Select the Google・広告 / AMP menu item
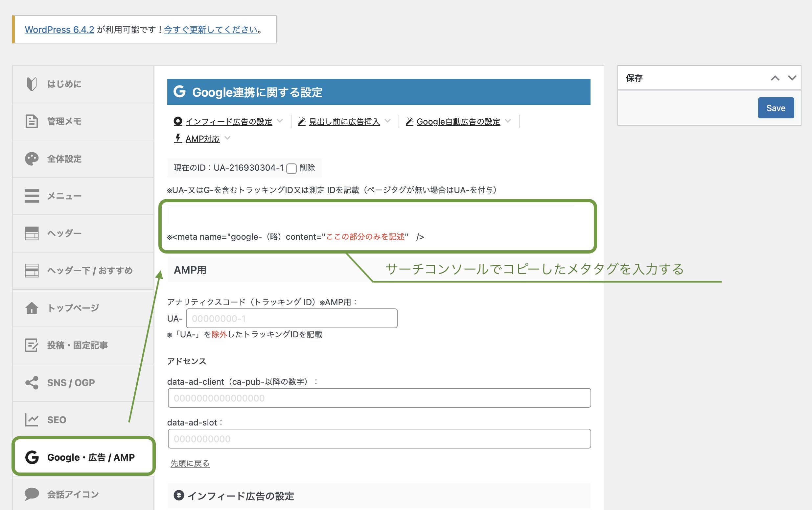Image resolution: width=812 pixels, height=510 pixels. coord(83,457)
